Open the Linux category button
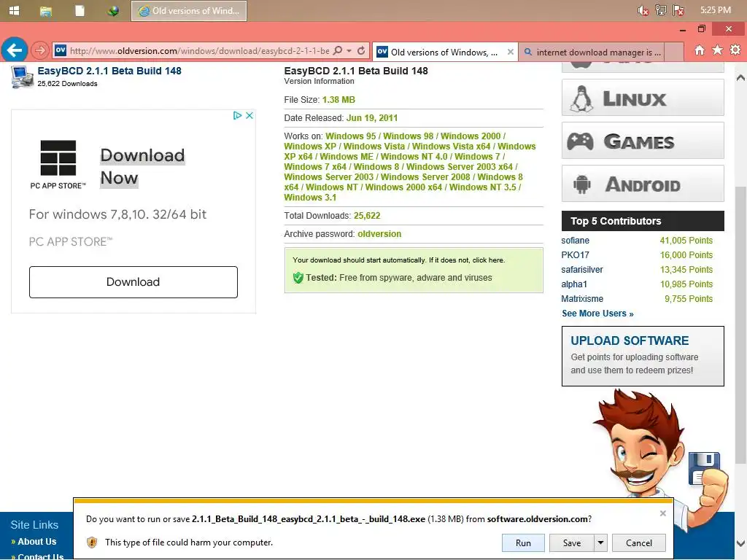 point(643,98)
